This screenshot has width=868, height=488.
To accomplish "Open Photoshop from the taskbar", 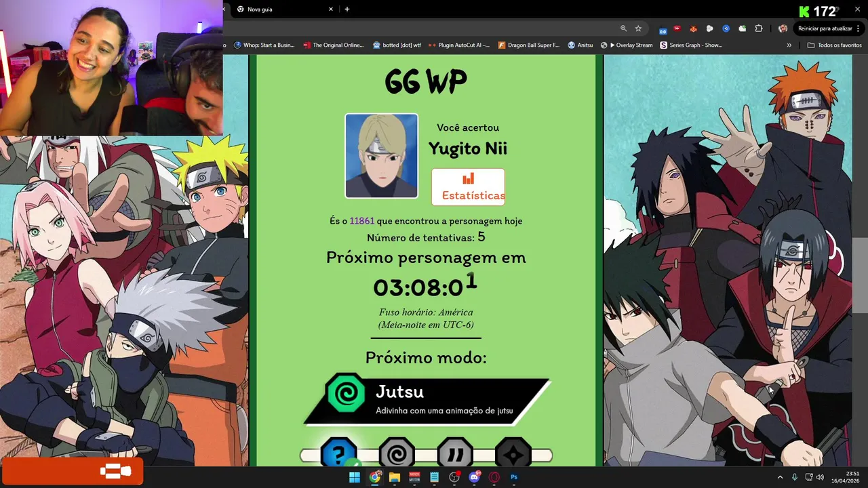I will tap(514, 477).
